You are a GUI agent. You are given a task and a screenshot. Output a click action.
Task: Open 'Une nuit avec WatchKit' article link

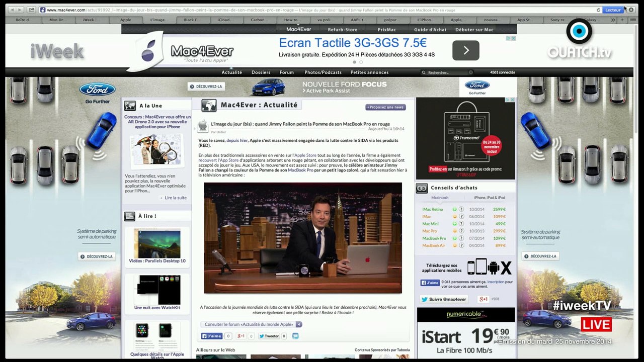pos(157,307)
